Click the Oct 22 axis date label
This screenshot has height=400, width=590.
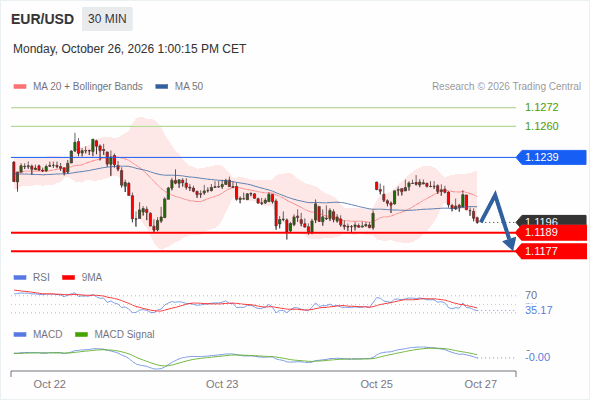coord(50,384)
